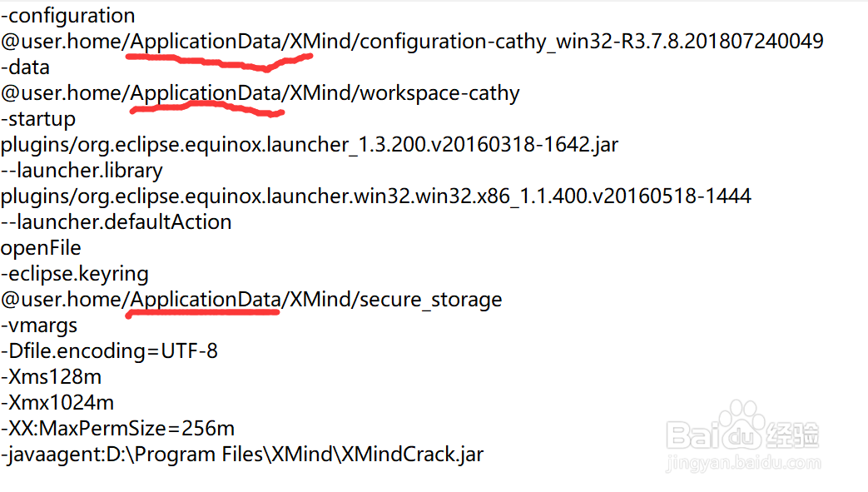
Task: Click the -Xmx1024m memory setting line
Action: [57, 403]
